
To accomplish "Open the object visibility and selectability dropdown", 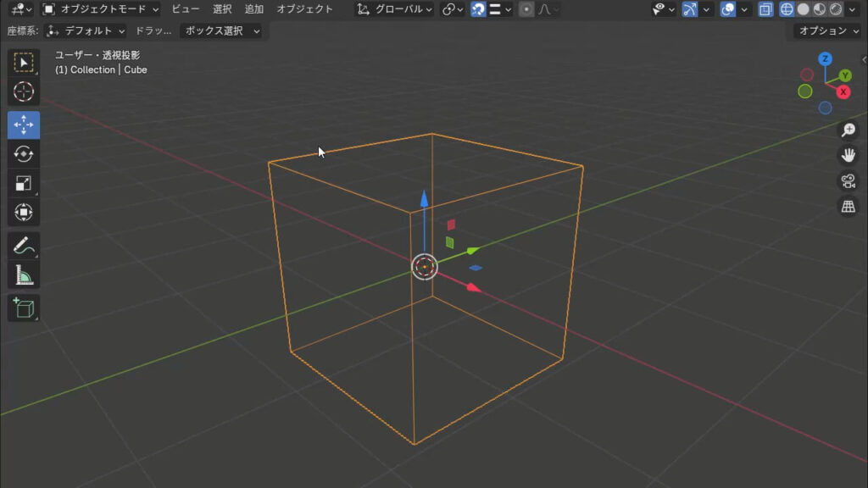I will [663, 8].
